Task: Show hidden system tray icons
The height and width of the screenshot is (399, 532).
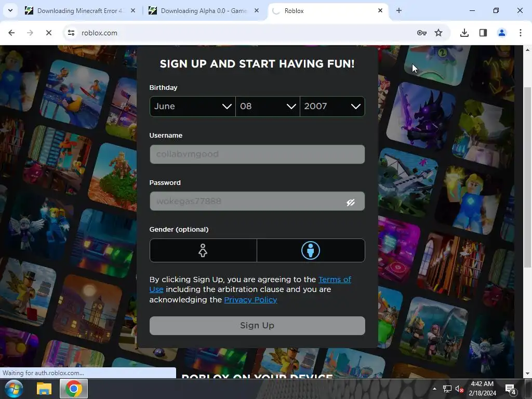Action: point(435,389)
